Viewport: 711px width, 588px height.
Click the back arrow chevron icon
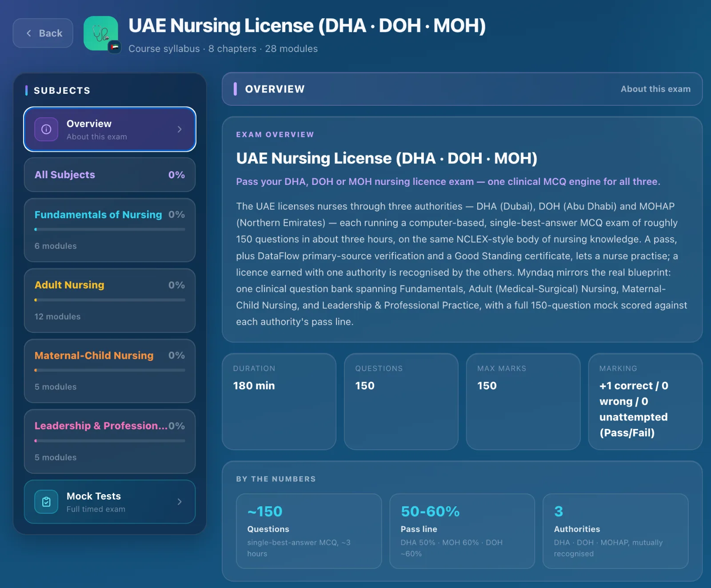tap(29, 33)
